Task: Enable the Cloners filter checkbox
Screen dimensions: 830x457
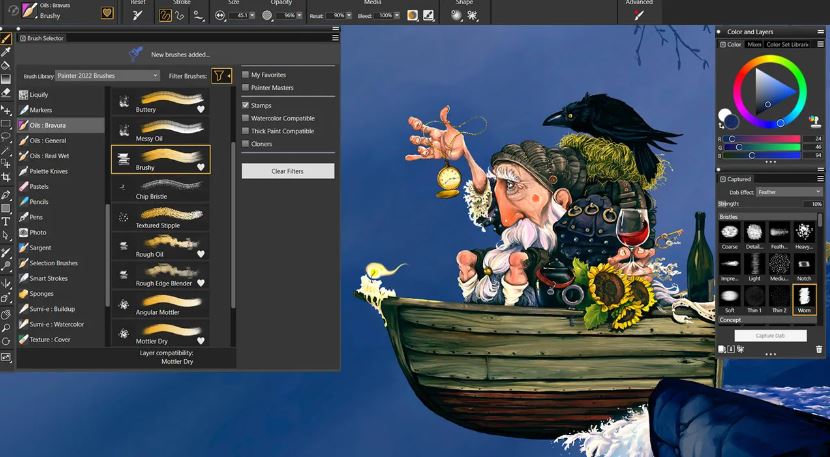Action: (x=246, y=144)
